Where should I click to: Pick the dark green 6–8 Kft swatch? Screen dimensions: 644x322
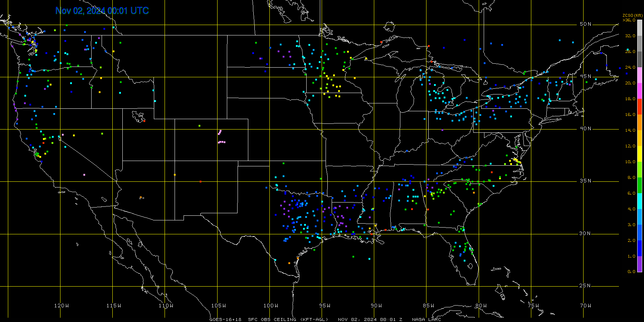coord(640,185)
